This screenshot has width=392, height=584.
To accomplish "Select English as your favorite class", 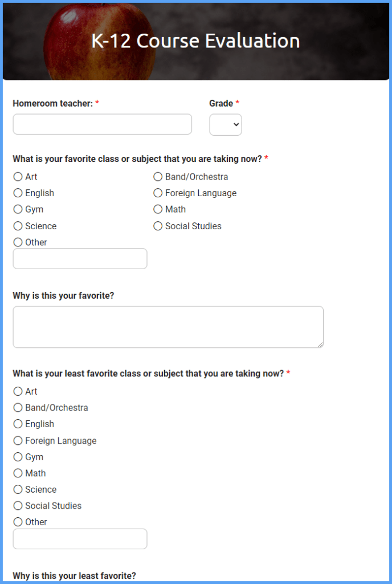I will tap(18, 193).
